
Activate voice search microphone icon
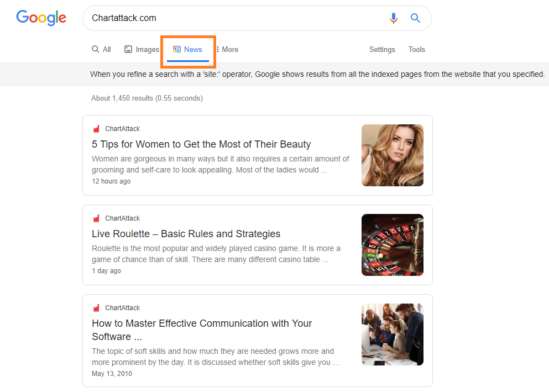394,18
